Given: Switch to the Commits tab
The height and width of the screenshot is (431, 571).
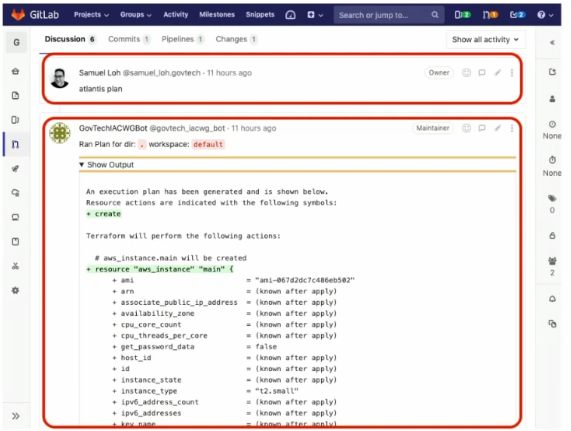Looking at the screenshot, I should click(129, 39).
